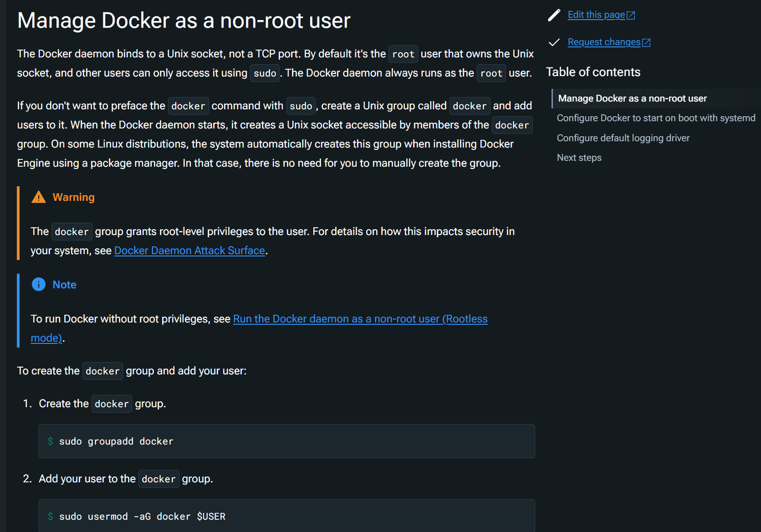Viewport: 761px width, 532px height.
Task: Click the docker code badge in the warning
Action: point(71,231)
